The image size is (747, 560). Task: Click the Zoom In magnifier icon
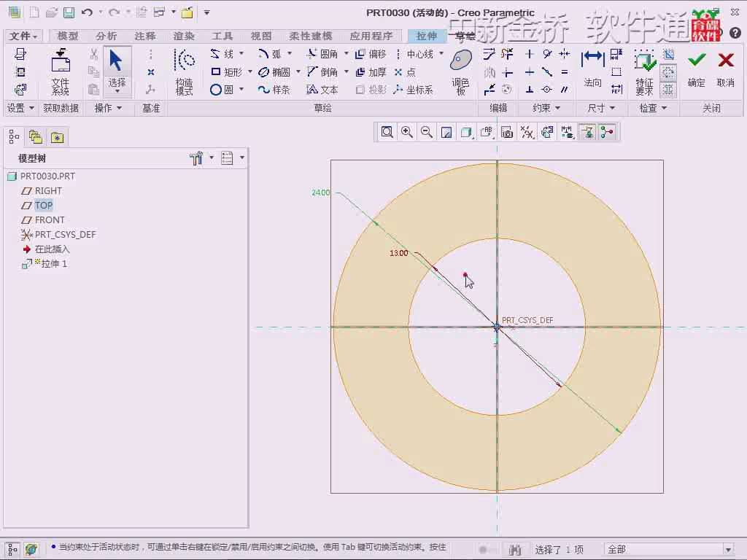407,133
